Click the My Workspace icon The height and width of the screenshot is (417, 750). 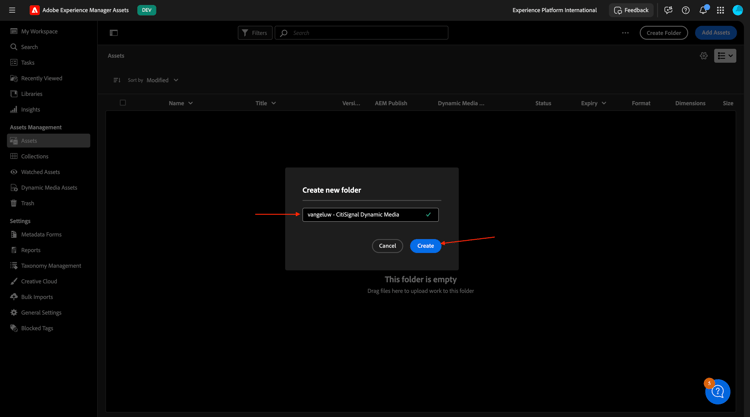point(14,31)
